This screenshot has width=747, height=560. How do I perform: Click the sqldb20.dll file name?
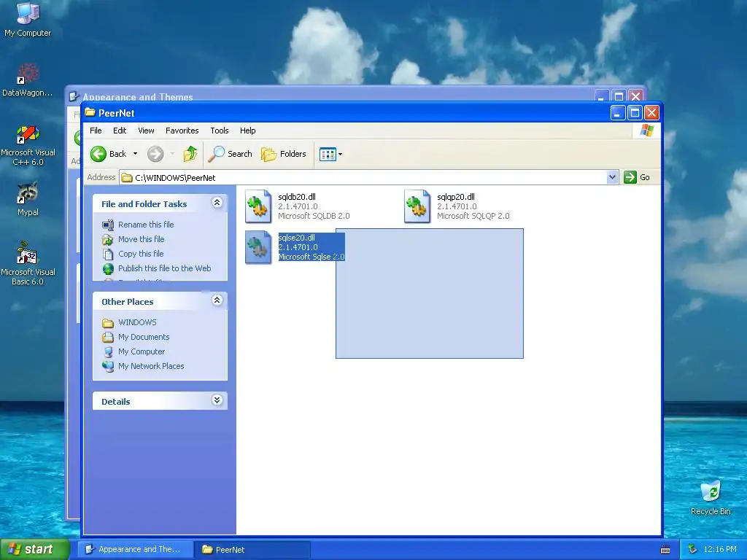point(297,197)
